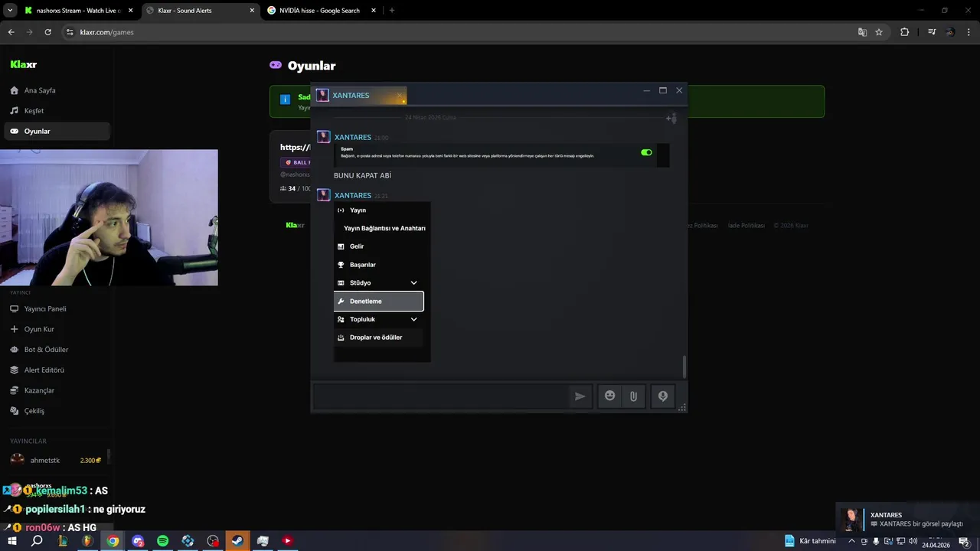Screen dimensions: 980x551
Task: Add friend to chat via plus icon
Action: [670, 118]
